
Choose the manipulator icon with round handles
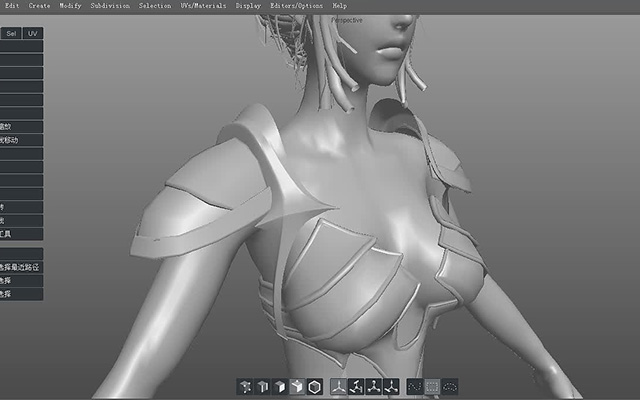click(373, 386)
